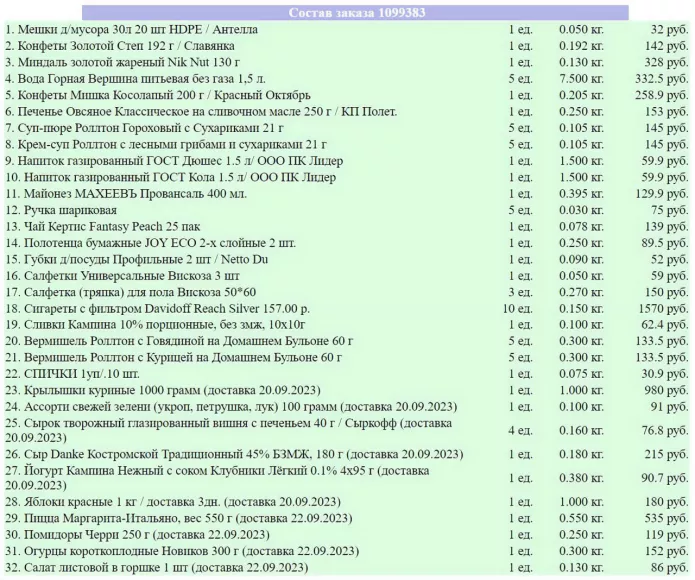Viewport: 695px width, 580px height.
Task: Click Печенье Овсяное Классическое item name
Action: pyautogui.click(x=201, y=112)
